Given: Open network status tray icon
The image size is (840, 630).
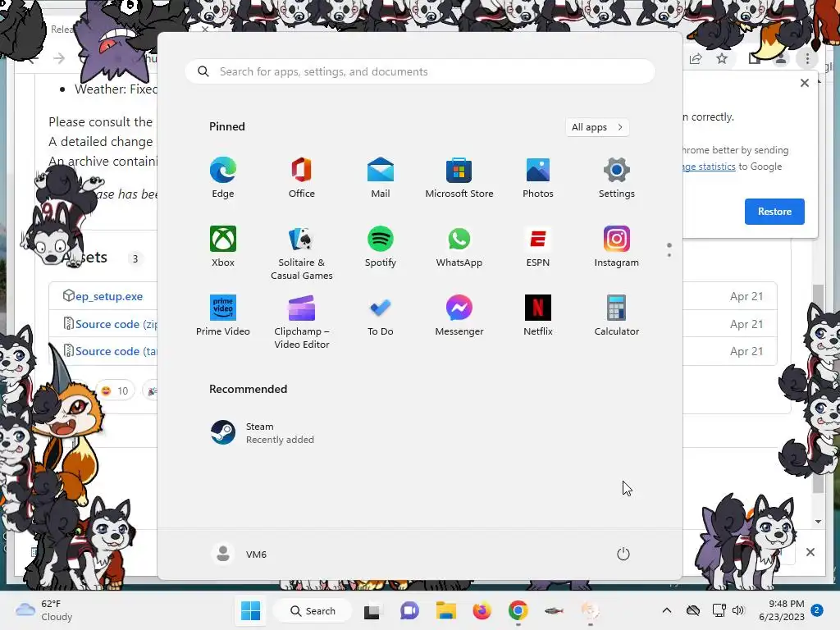Looking at the screenshot, I should pos(719,610).
